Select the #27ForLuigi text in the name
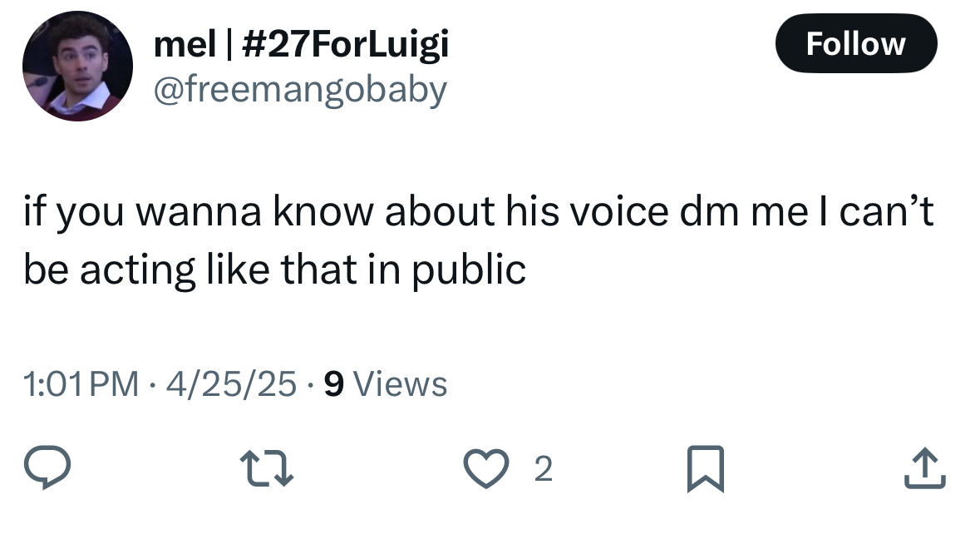The image size is (980, 534). click(345, 45)
